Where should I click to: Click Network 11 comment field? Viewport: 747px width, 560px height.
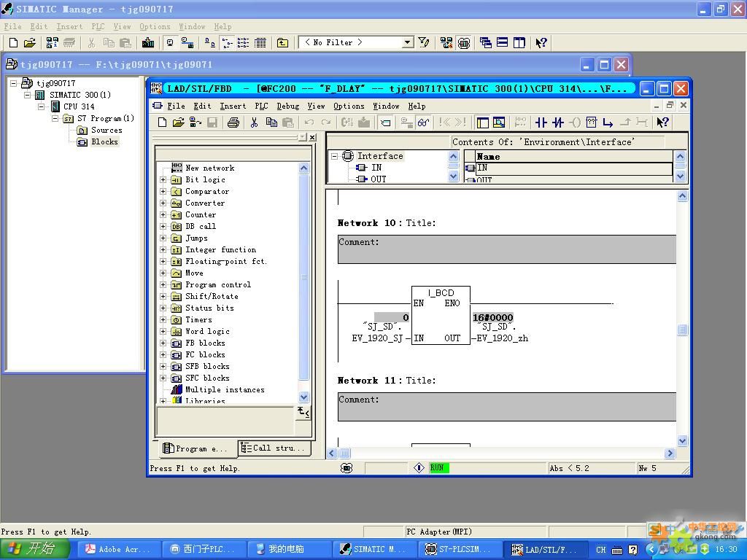[507, 407]
